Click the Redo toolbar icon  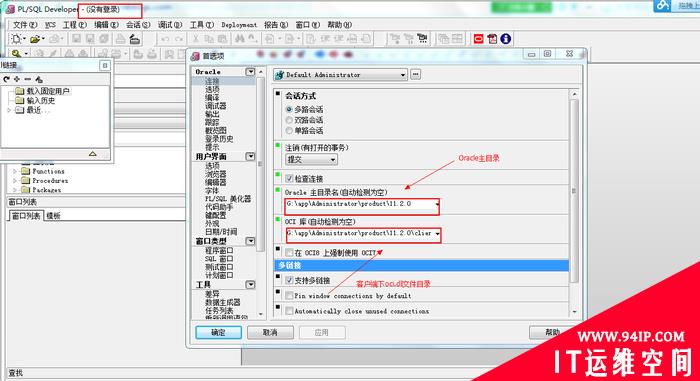(x=179, y=39)
